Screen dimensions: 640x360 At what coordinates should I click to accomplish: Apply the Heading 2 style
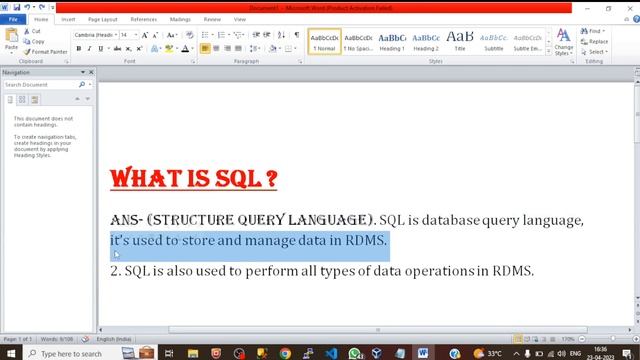(426, 42)
